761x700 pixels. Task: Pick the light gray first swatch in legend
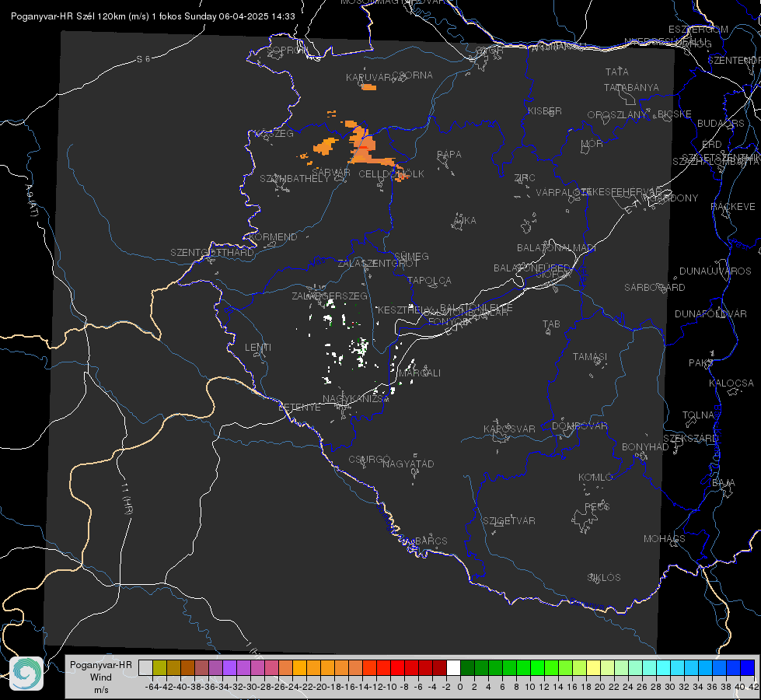coord(145,667)
